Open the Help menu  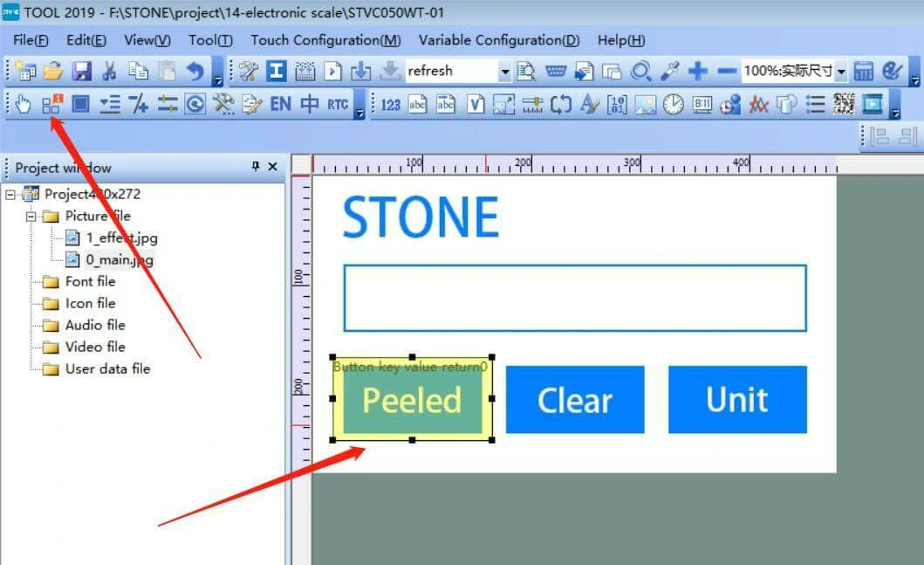tap(621, 40)
